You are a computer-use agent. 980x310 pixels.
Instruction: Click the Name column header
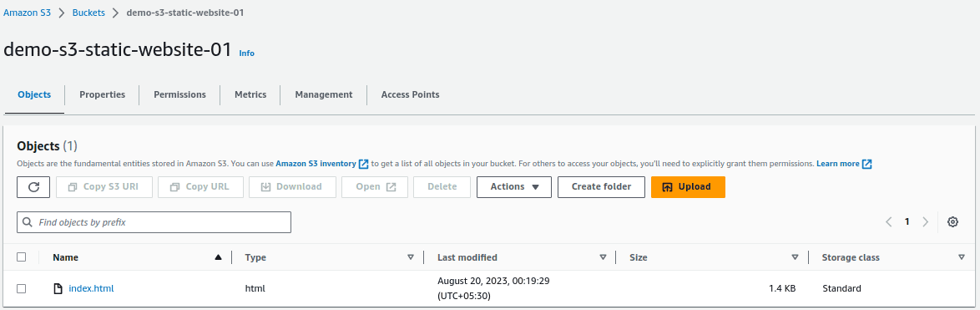pyautogui.click(x=66, y=257)
